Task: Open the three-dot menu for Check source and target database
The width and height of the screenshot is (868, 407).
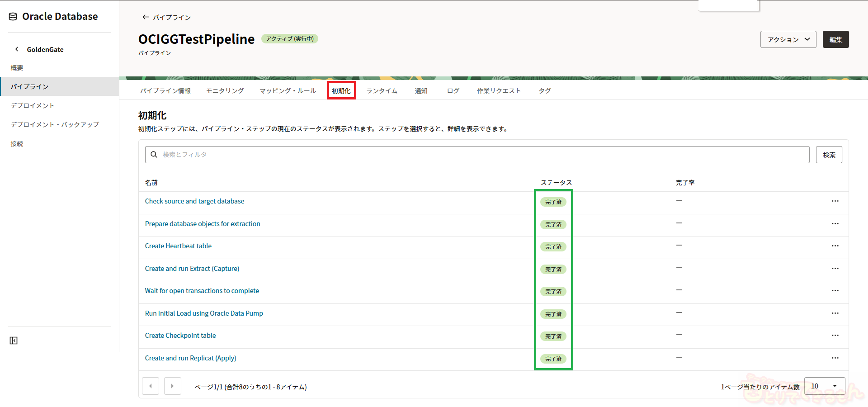Action: pyautogui.click(x=835, y=201)
